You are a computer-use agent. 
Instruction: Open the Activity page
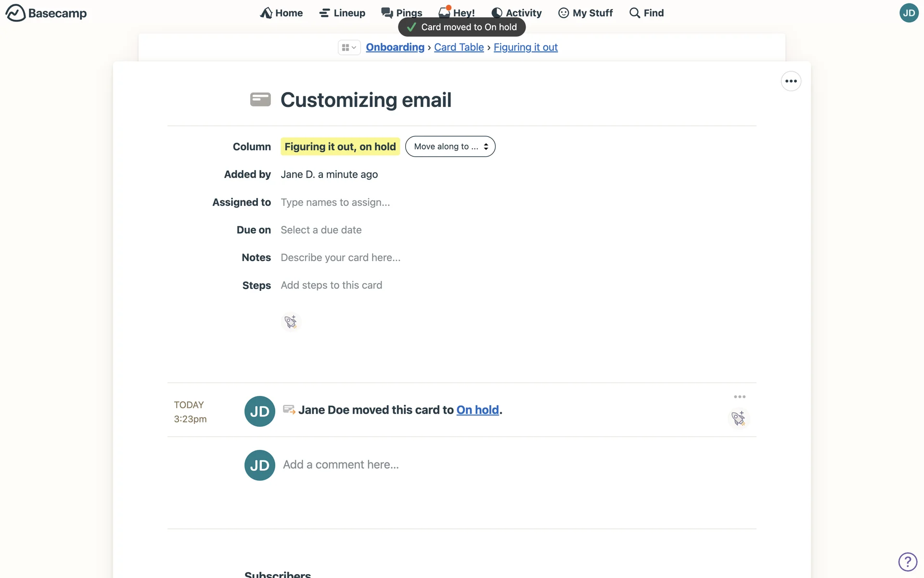tap(516, 13)
